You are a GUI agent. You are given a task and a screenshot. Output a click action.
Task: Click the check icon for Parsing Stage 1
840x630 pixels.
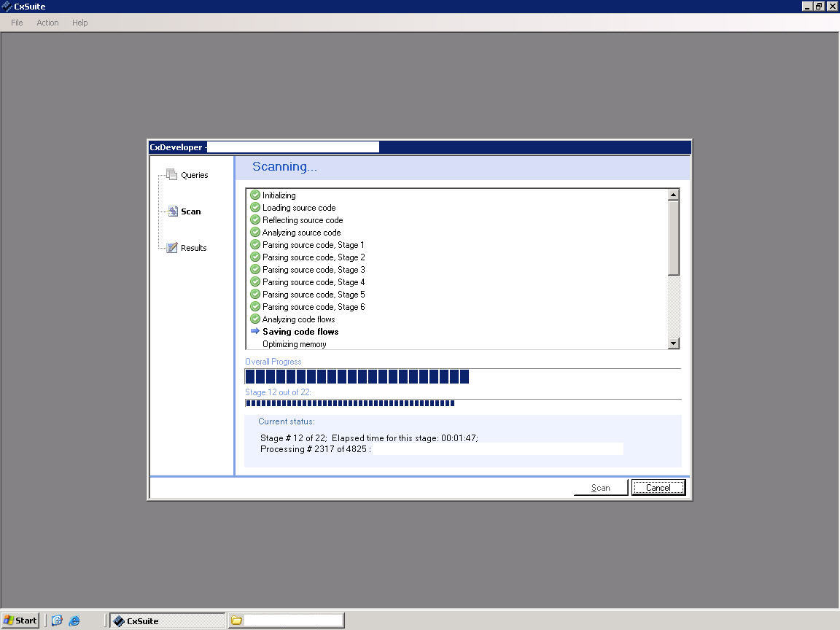pos(255,244)
